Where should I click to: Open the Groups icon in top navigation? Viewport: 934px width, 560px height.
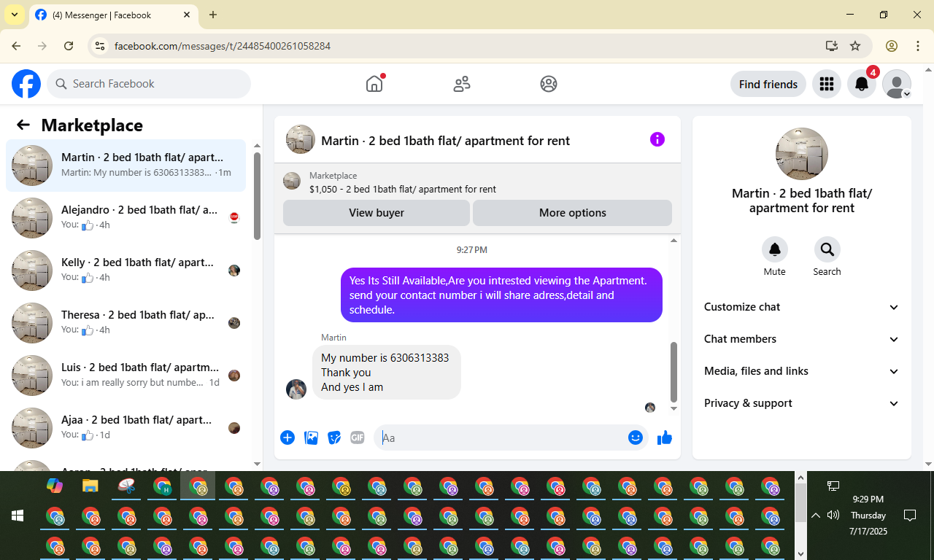point(549,84)
